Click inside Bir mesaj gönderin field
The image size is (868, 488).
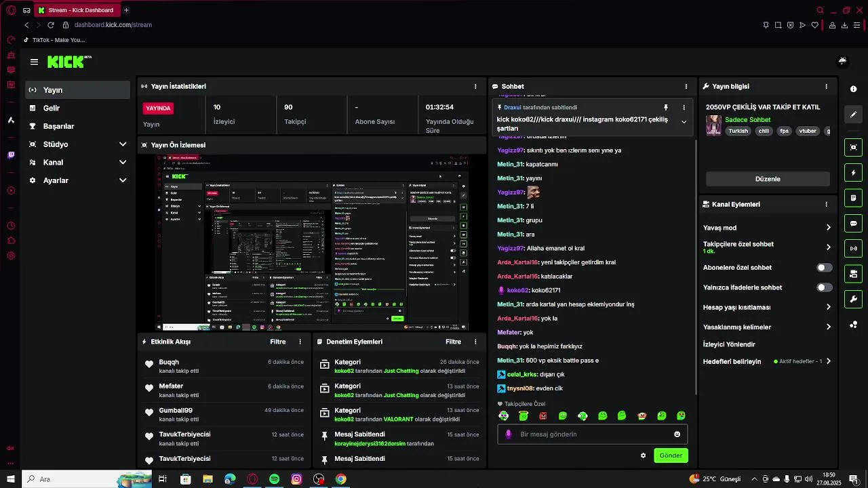[593, 434]
